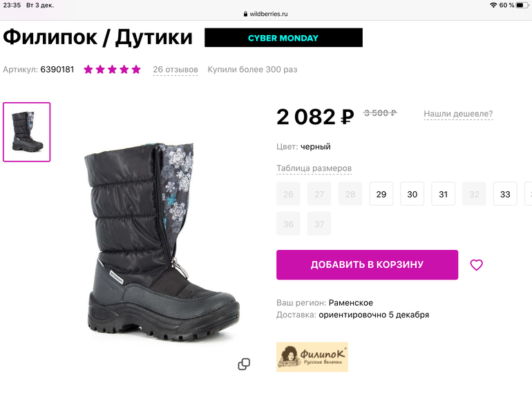Viewport: 532px width, 399px height.
Task: Select shoe size 30
Action: 412,194
